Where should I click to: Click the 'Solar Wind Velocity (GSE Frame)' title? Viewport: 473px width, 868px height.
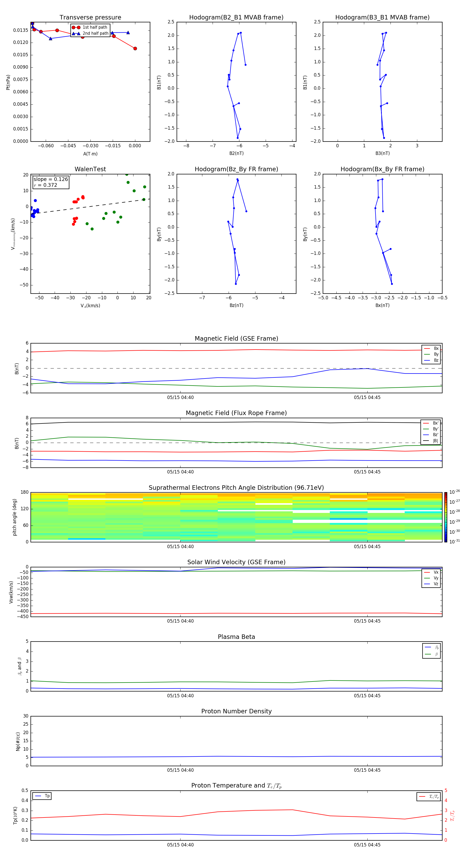[236, 562]
